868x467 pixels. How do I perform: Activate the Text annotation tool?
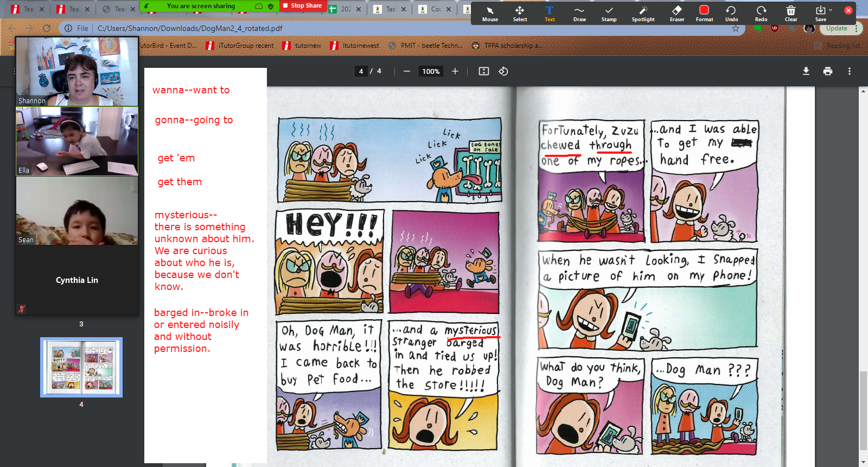pyautogui.click(x=550, y=14)
